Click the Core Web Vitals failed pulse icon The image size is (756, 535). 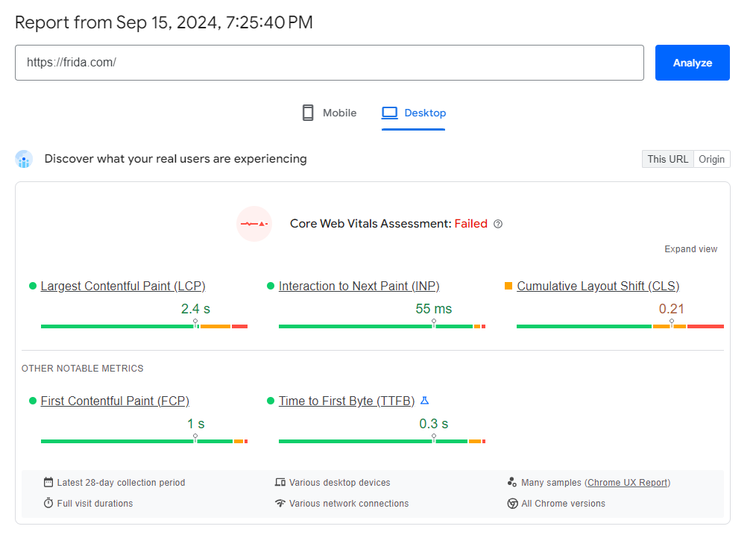[x=254, y=224]
